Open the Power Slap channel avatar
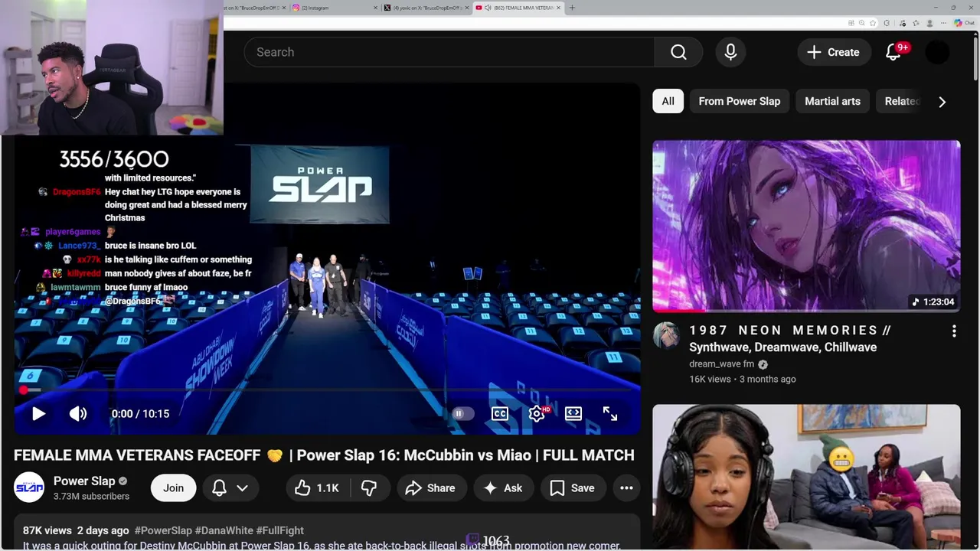Screen dimensions: 980x551 click(29, 487)
